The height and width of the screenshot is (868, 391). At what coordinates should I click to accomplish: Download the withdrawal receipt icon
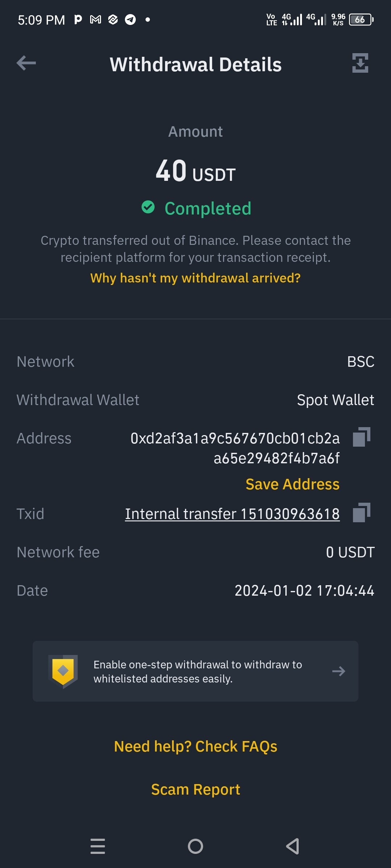(360, 63)
